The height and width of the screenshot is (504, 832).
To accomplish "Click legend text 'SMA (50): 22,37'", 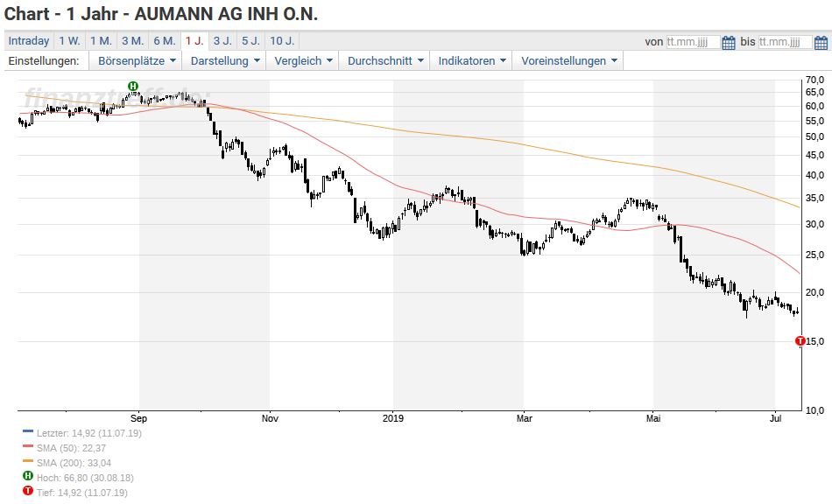I will [71, 448].
